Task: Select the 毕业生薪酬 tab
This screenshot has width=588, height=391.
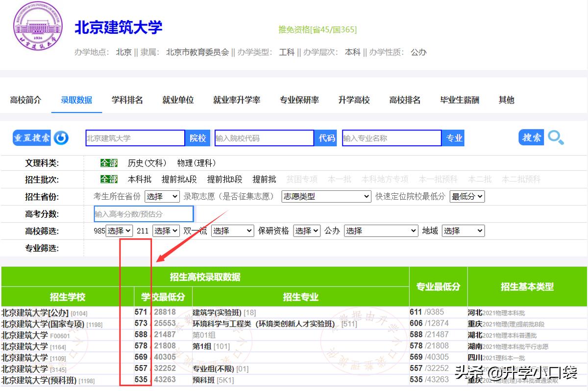Action: [459, 100]
